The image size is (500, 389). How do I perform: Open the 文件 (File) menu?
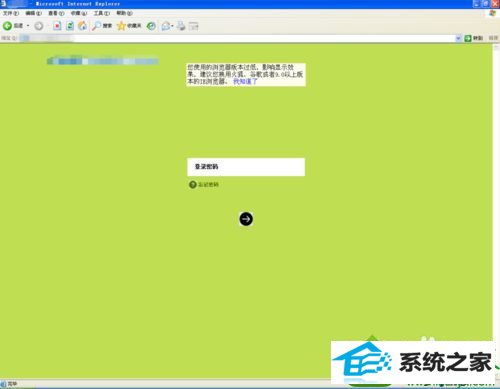pyautogui.click(x=11, y=13)
